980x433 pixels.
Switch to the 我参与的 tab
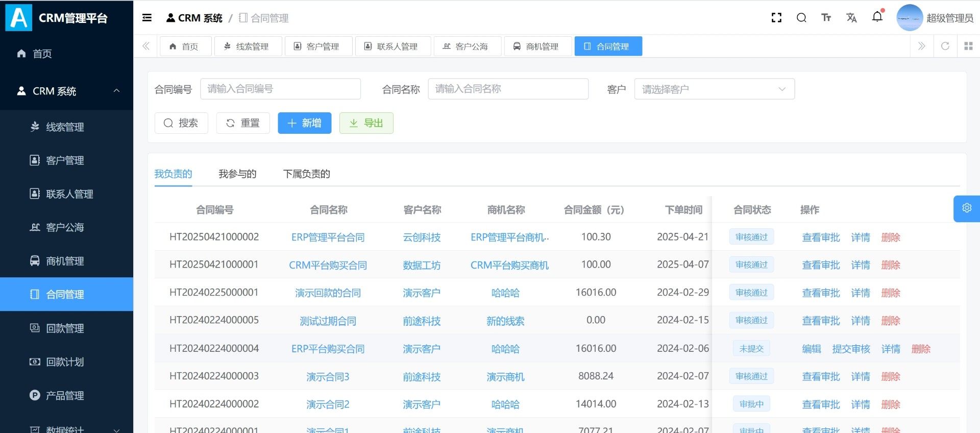coord(237,174)
